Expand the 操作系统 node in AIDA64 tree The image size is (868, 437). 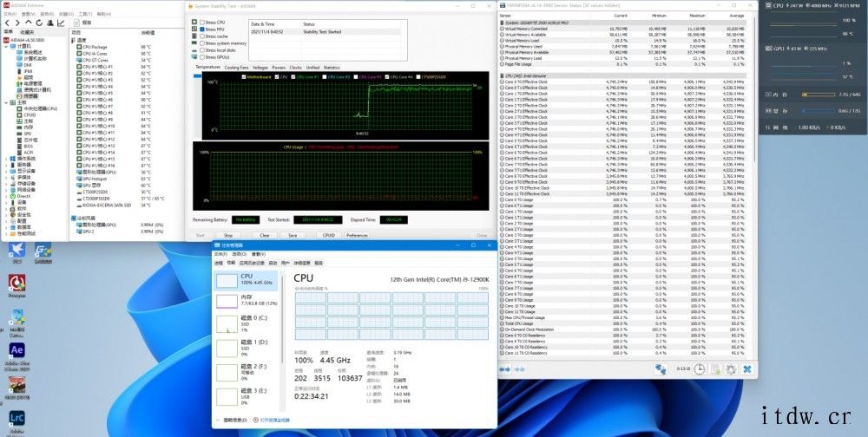(6, 158)
